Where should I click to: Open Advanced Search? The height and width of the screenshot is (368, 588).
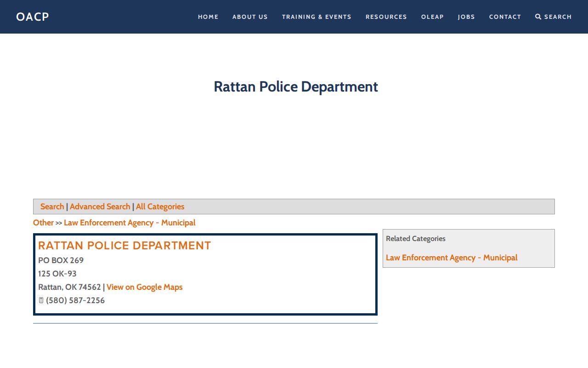coord(100,207)
